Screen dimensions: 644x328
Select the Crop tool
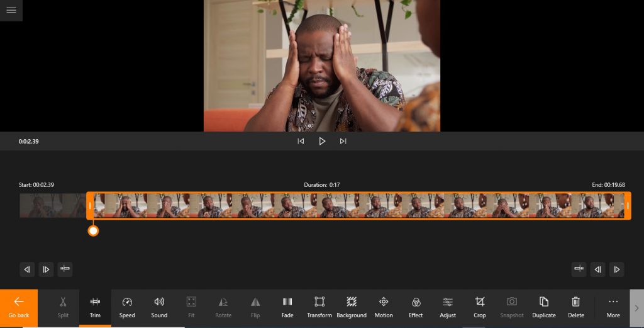pyautogui.click(x=479, y=308)
